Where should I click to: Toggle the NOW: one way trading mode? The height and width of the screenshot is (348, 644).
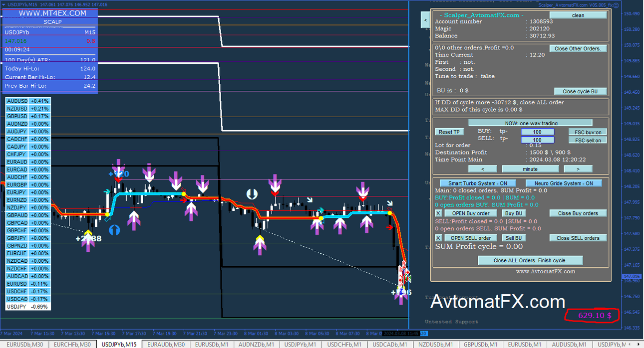click(530, 123)
